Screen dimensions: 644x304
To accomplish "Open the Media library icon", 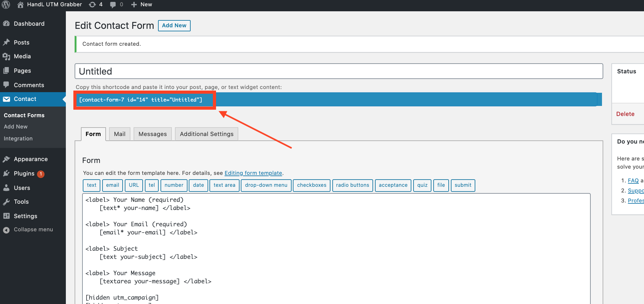I will pos(6,56).
